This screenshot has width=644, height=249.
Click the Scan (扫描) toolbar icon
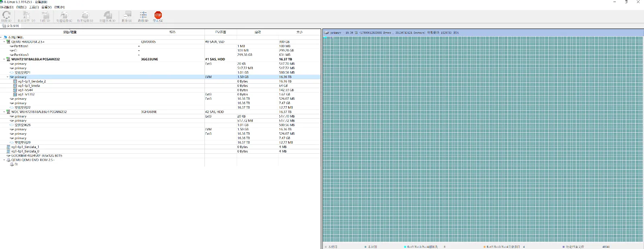(x=45, y=16)
